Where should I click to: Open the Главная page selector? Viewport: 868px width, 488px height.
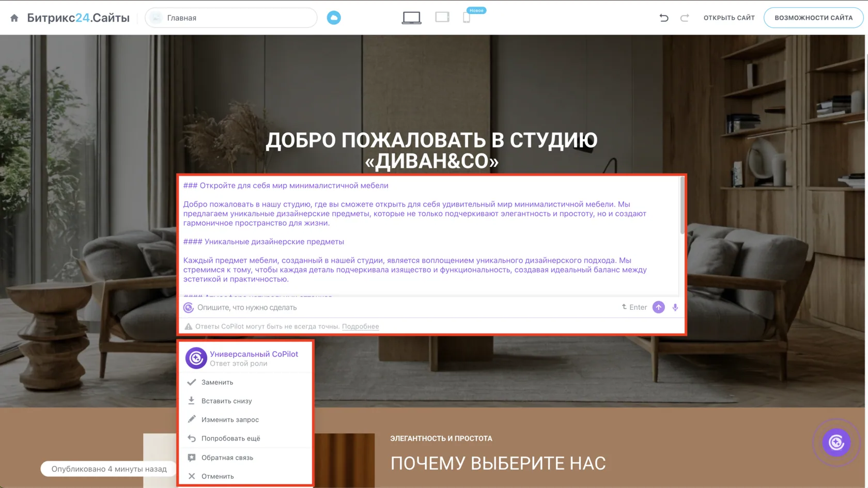231,18
